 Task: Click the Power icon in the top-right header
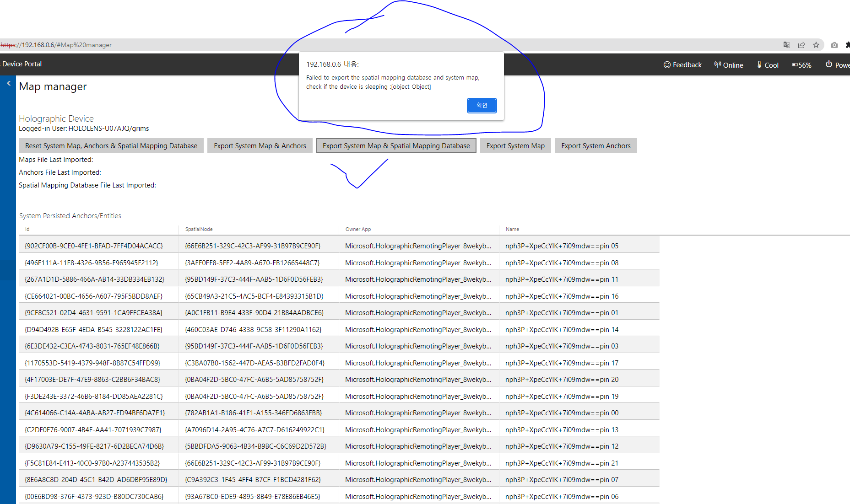pos(828,64)
